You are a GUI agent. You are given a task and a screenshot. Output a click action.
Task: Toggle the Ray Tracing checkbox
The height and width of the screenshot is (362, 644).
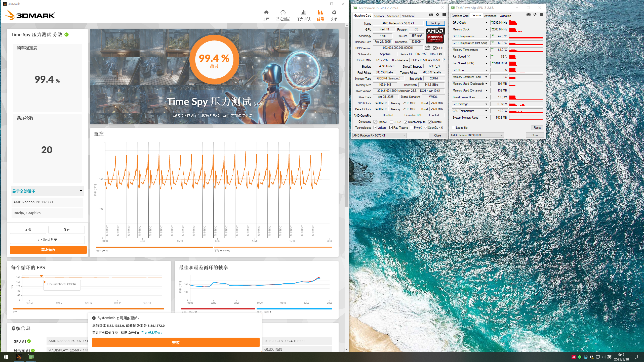[391, 127]
